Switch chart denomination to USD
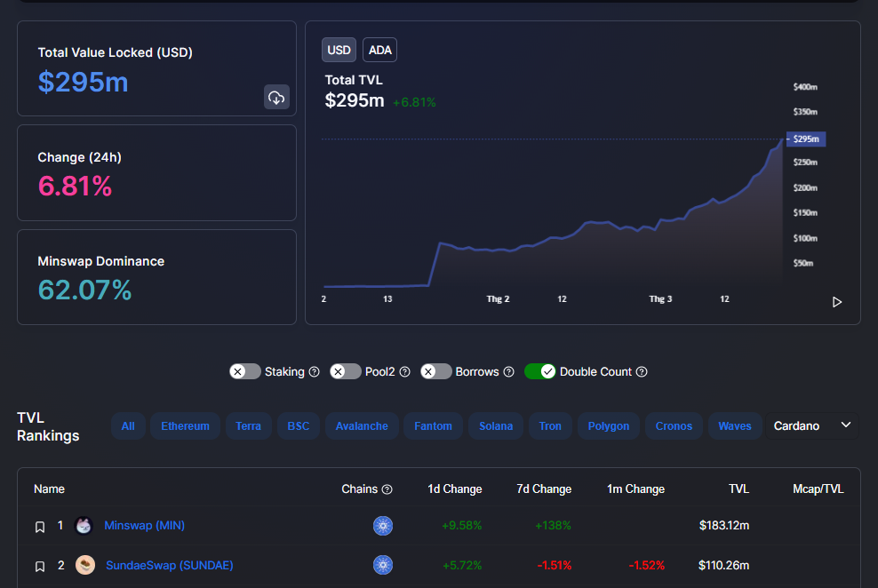Viewport: 878px width, 588px height. tap(339, 50)
